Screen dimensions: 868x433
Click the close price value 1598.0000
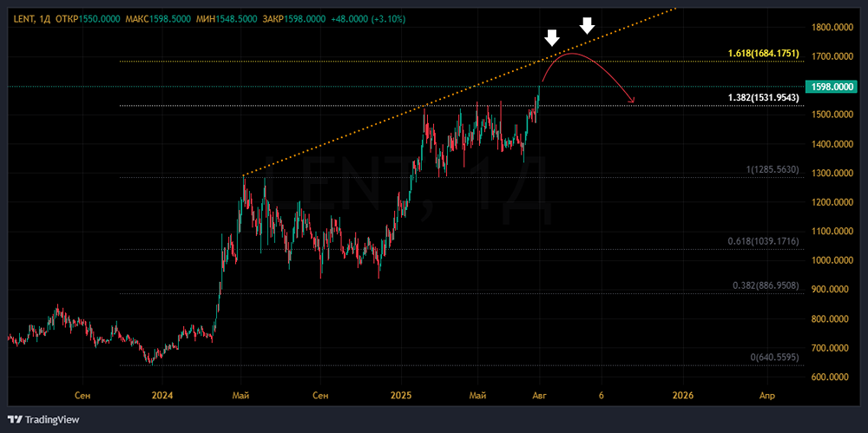(305, 19)
